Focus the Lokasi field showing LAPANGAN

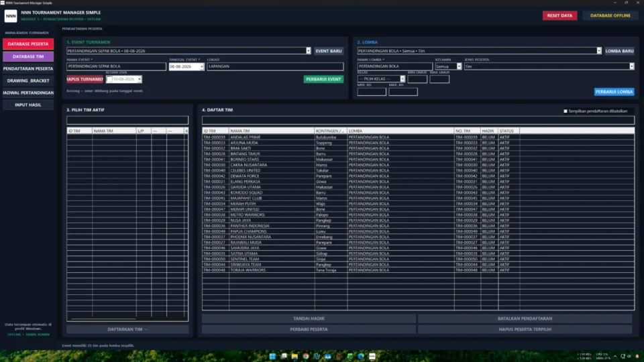tap(275, 66)
